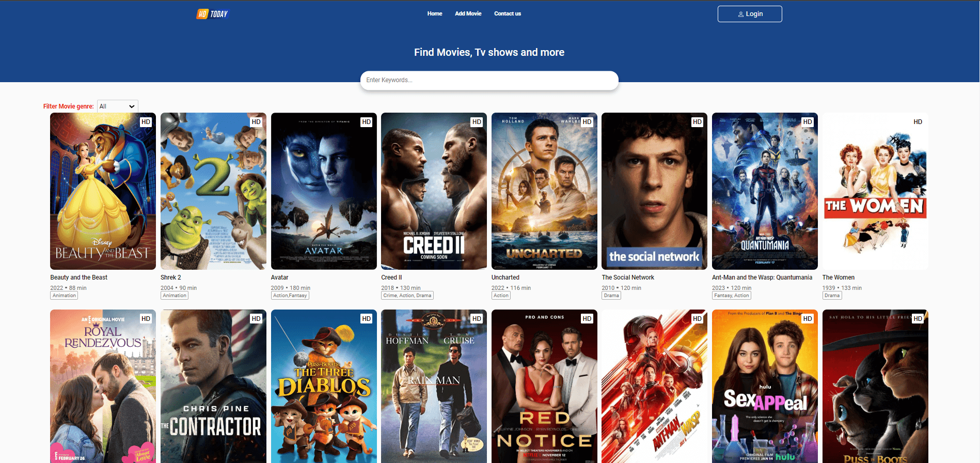
Task: Click HD badge on Quantumania poster
Action: (808, 122)
